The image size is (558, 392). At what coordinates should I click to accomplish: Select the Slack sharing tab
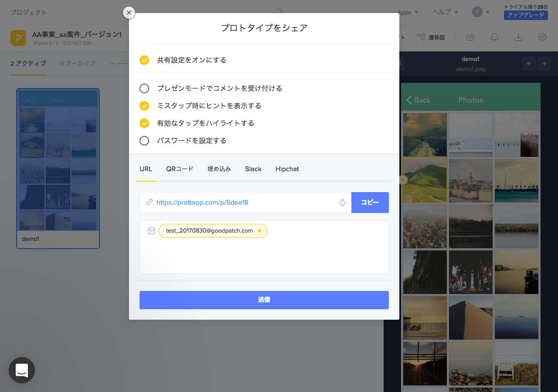pos(253,169)
